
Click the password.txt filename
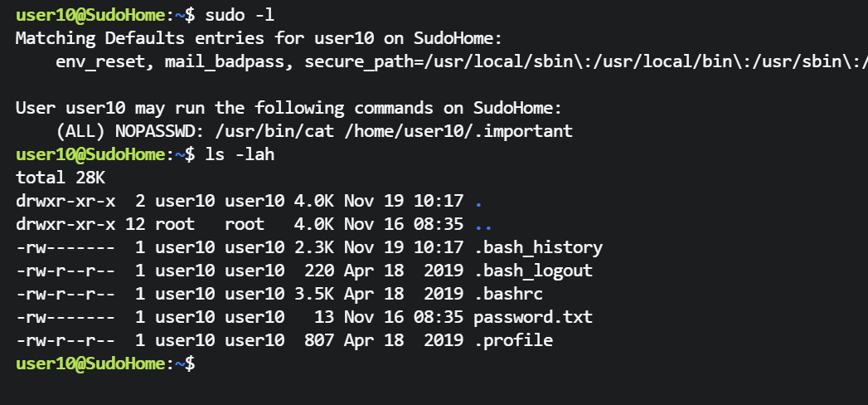point(533,317)
